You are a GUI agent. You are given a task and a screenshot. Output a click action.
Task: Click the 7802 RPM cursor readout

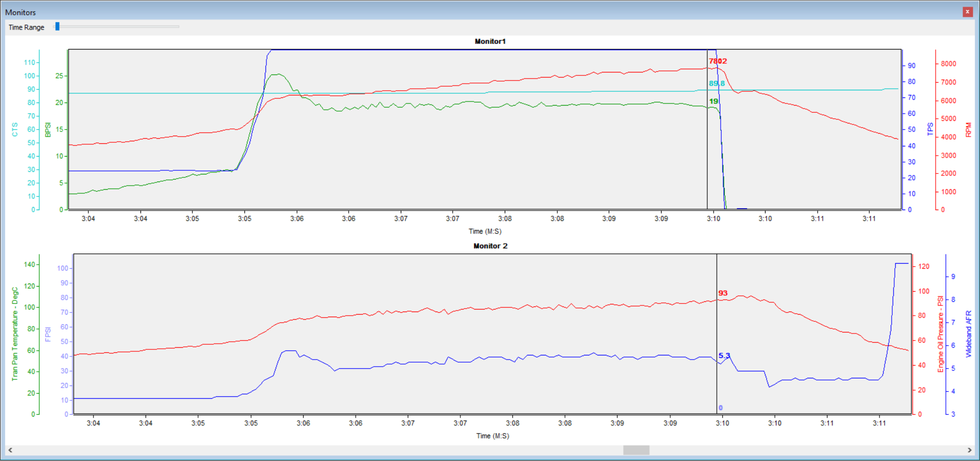click(x=718, y=61)
